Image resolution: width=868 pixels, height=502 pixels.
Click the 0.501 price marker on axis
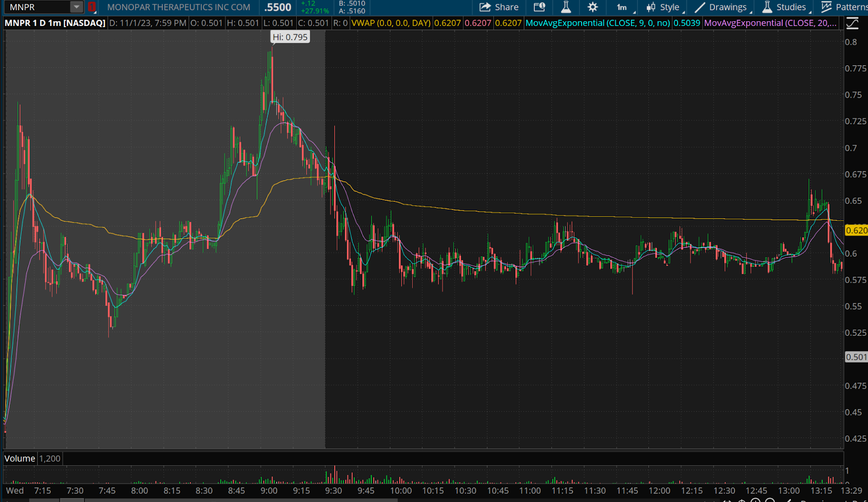pyautogui.click(x=856, y=357)
